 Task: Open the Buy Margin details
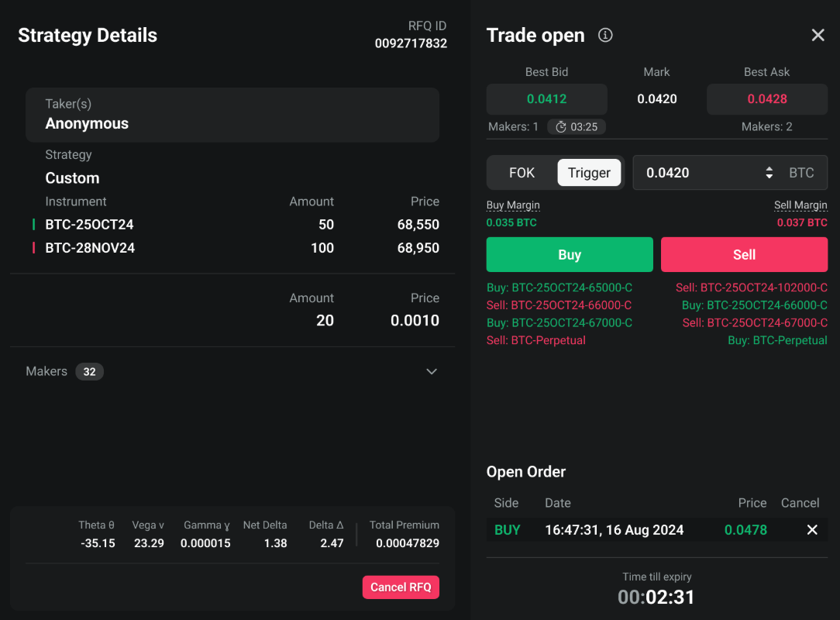pos(513,205)
